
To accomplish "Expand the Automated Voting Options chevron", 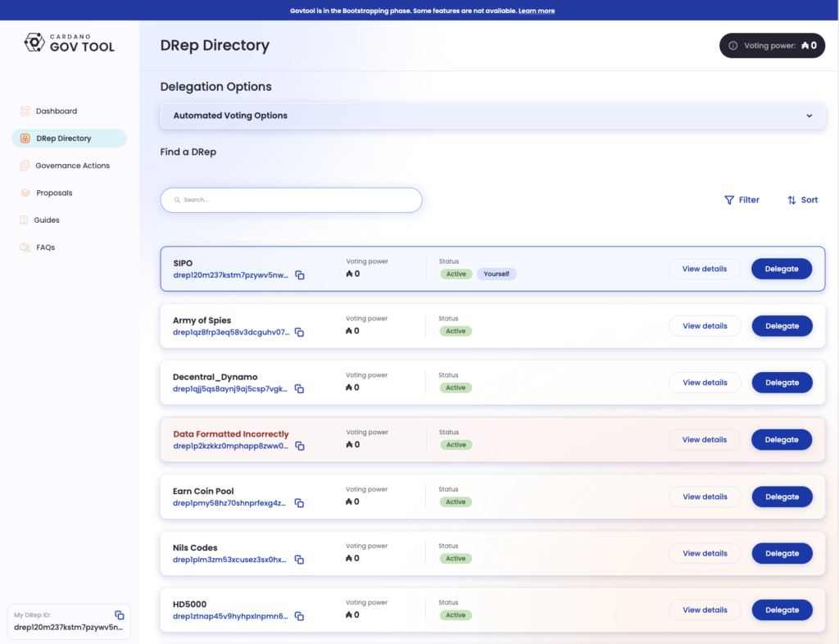I will (810, 116).
